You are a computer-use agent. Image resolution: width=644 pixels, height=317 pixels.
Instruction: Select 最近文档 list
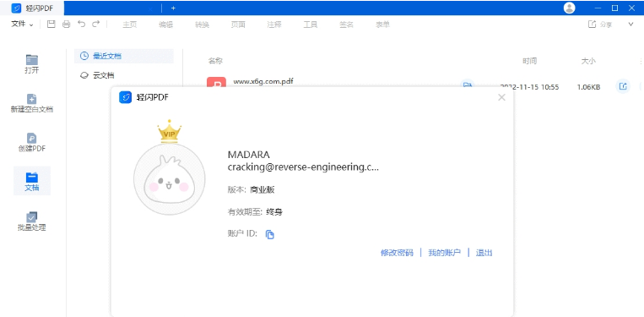point(123,56)
